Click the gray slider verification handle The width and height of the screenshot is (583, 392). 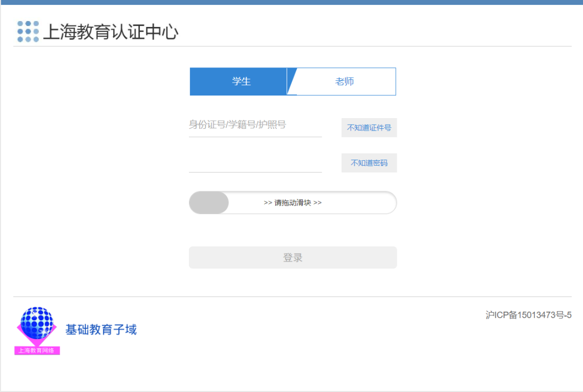click(x=209, y=203)
